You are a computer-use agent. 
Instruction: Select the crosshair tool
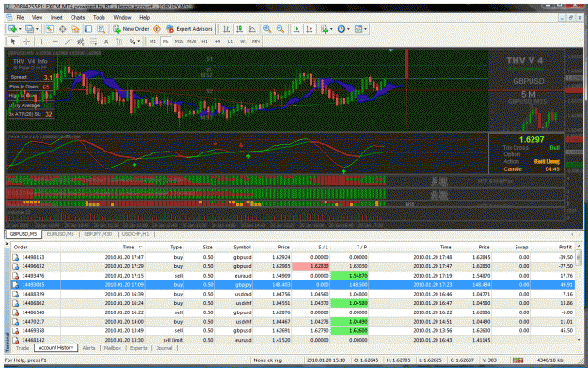(x=26, y=41)
